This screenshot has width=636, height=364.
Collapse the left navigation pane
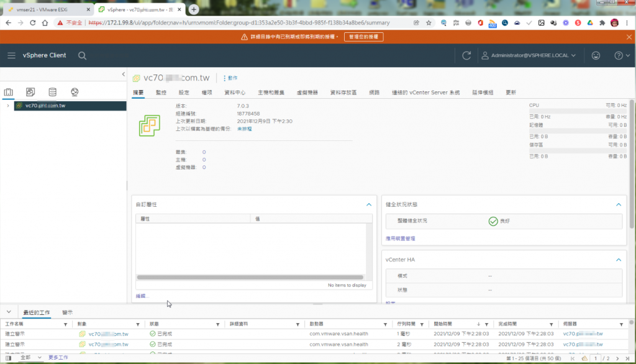[124, 75]
